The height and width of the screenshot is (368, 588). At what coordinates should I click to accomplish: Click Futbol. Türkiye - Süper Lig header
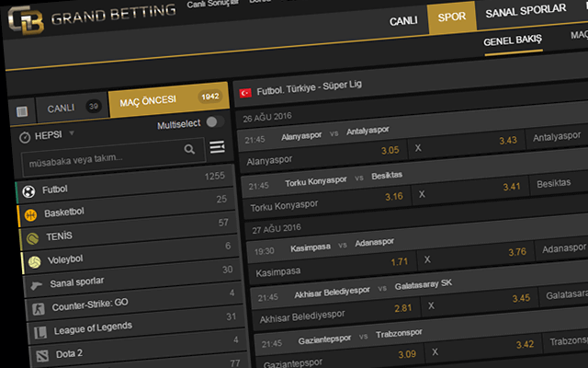309,88
